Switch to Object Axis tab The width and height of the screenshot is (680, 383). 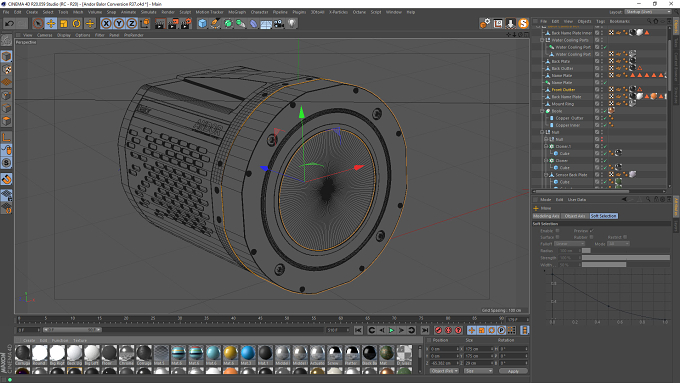[575, 216]
